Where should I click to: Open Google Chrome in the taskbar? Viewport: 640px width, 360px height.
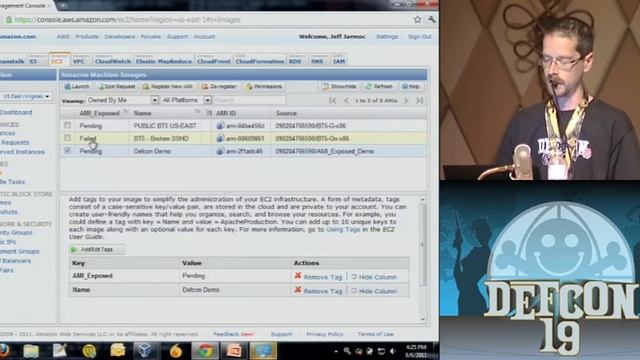pyautogui.click(x=205, y=351)
